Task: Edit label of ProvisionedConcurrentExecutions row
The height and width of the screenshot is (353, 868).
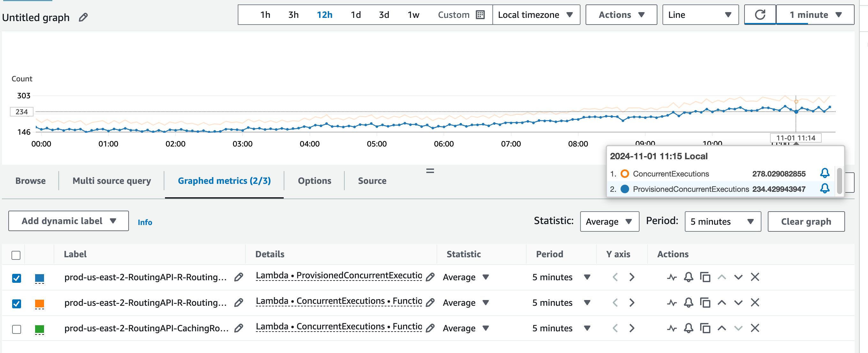Action: click(239, 277)
